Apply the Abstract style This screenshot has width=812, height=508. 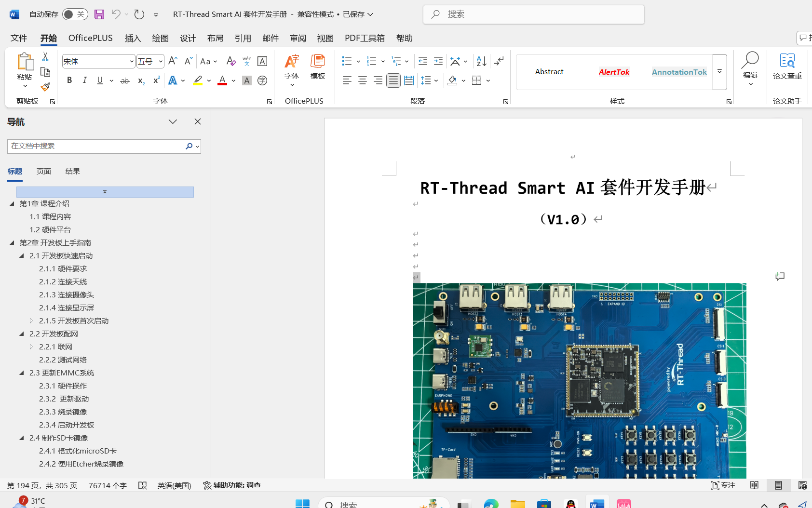549,72
